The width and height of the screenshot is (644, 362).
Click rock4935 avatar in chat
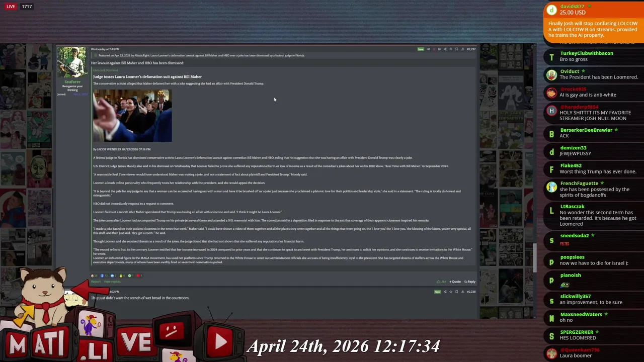551,93
